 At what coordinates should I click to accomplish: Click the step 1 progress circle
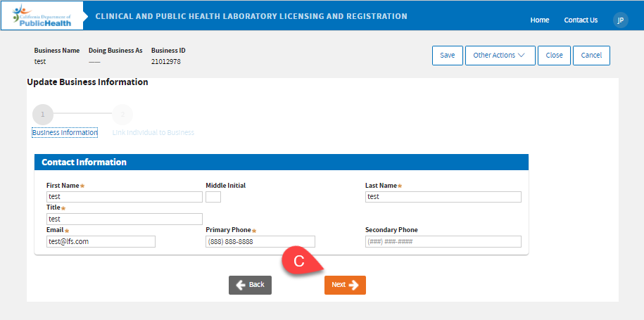click(x=42, y=114)
